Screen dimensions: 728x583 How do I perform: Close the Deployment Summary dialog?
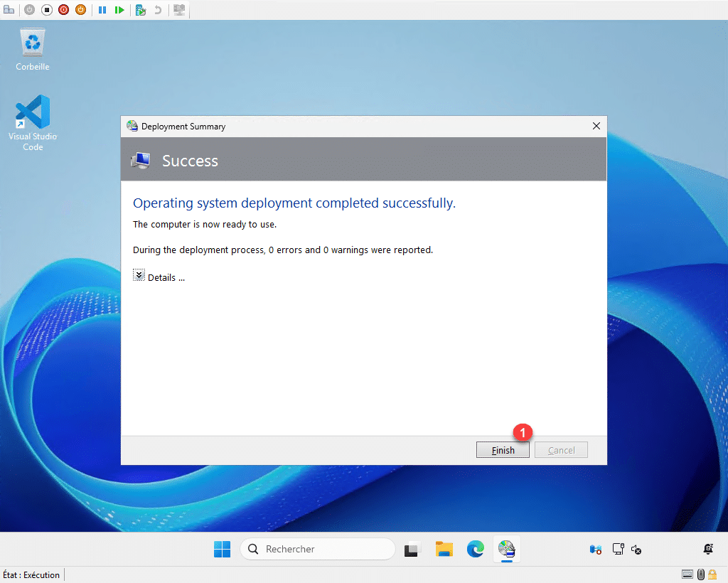pyautogui.click(x=596, y=126)
